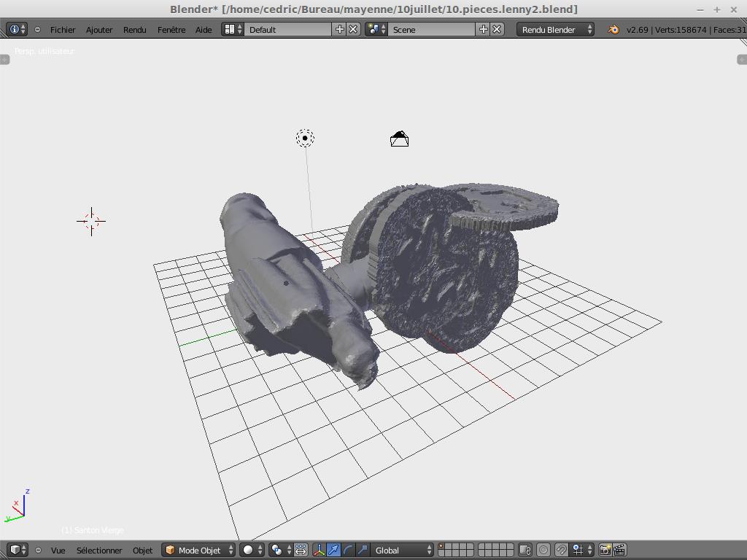Add new screen layout next to Default
The image size is (747, 560).
tap(340, 29)
